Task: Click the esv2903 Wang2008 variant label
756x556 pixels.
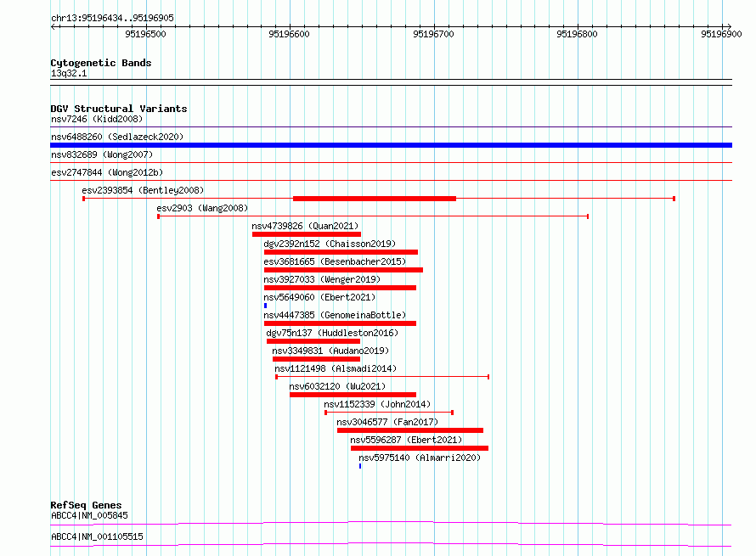Action: [x=202, y=208]
